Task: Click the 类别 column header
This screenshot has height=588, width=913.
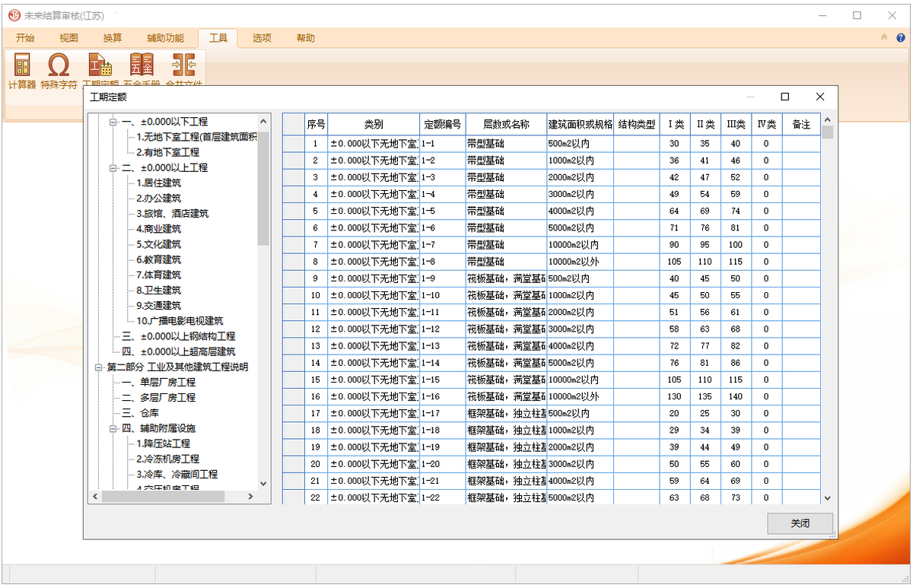Action: click(x=374, y=125)
